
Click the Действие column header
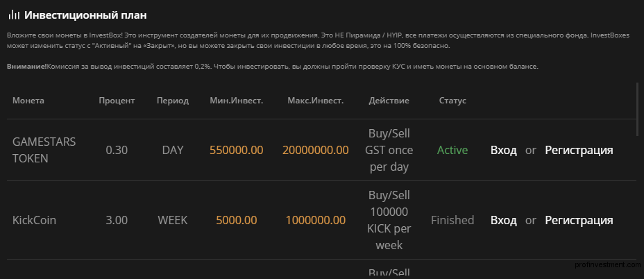(x=389, y=101)
